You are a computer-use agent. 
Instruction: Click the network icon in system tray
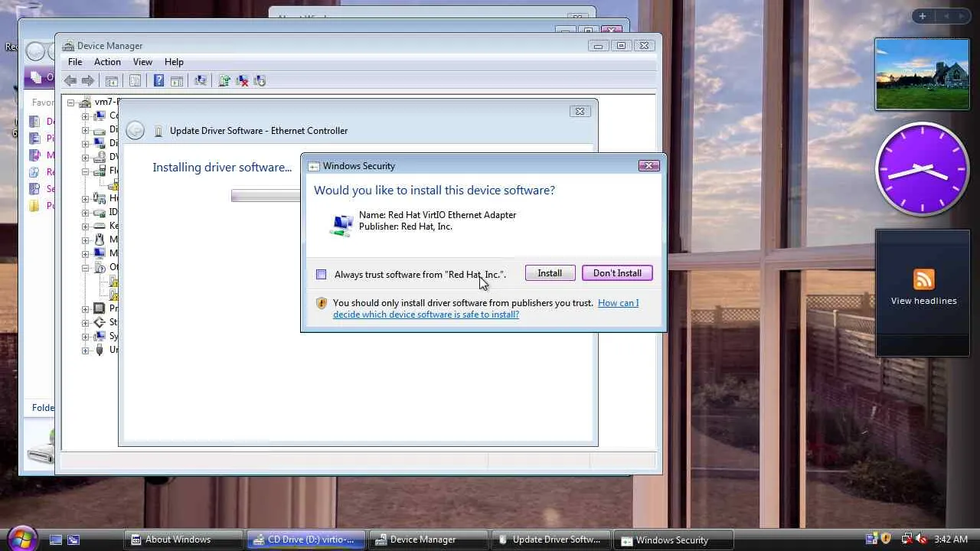point(906,540)
